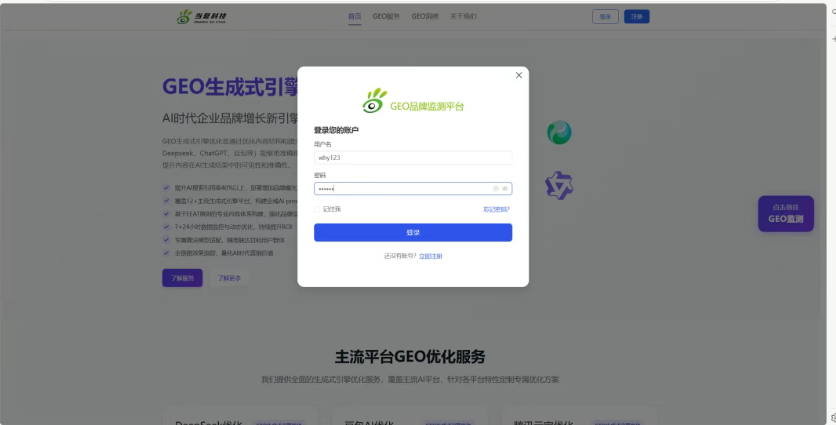The image size is (836, 425).
Task: Click the blue 注册 button in header
Action: [x=636, y=16]
